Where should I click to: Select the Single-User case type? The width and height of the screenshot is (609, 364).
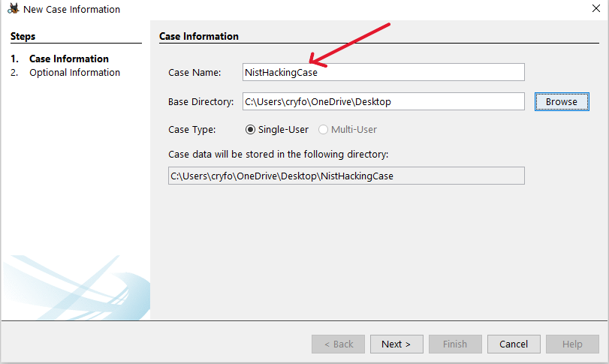[x=251, y=129]
